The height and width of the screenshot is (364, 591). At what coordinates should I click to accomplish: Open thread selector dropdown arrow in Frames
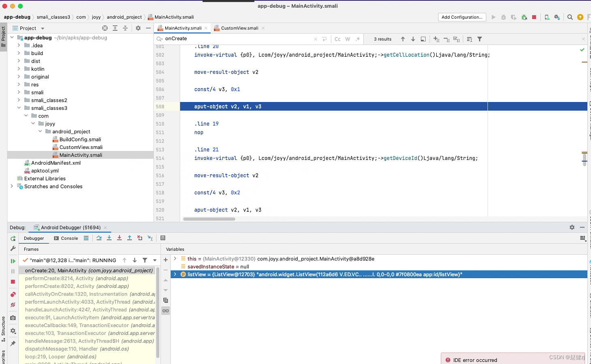pyautogui.click(x=155, y=260)
